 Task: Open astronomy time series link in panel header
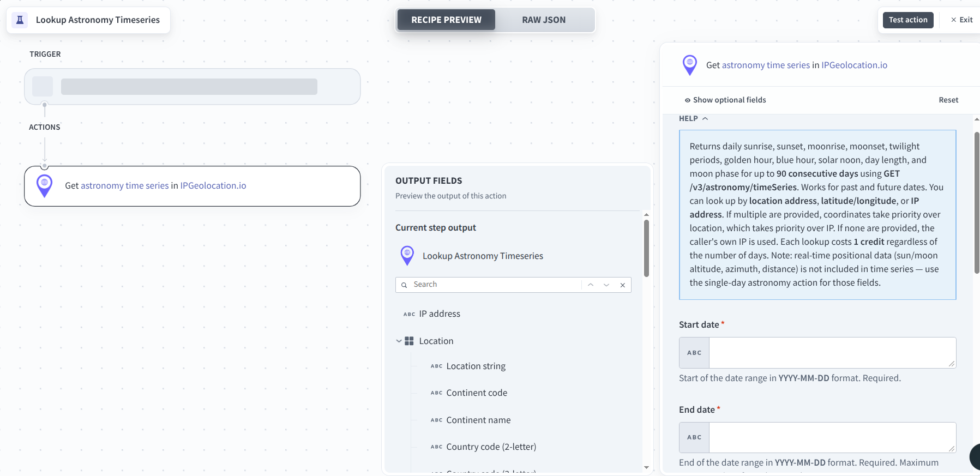[x=766, y=65]
